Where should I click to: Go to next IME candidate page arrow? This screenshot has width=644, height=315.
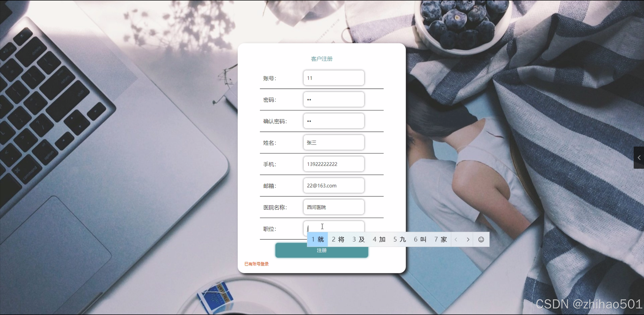(x=468, y=239)
